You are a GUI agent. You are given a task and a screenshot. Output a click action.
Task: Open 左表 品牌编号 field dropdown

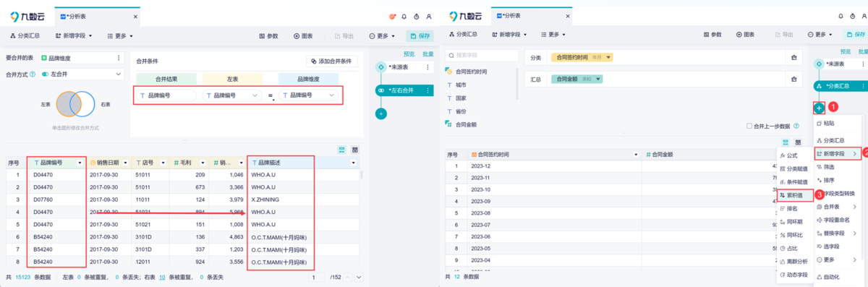(x=231, y=95)
